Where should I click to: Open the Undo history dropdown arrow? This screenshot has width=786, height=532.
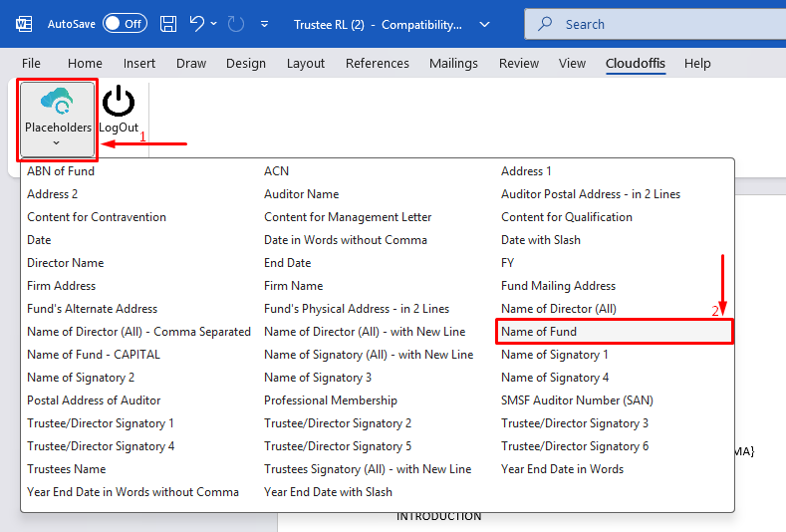tap(214, 24)
